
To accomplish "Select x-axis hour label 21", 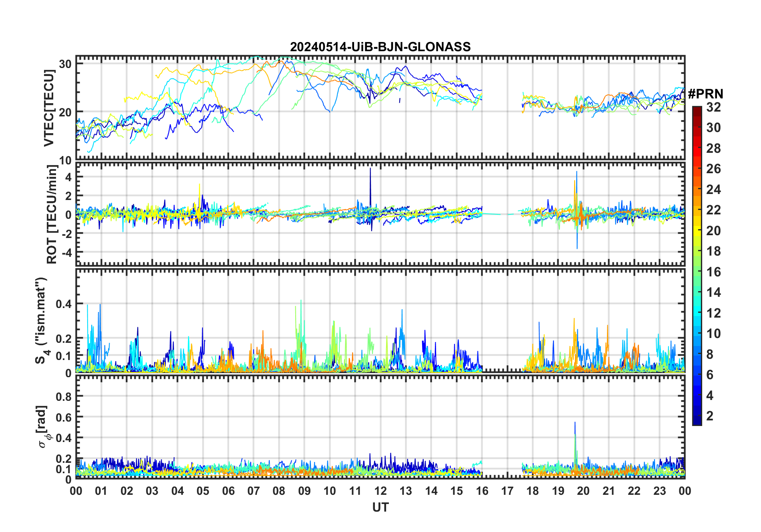I will click(609, 491).
